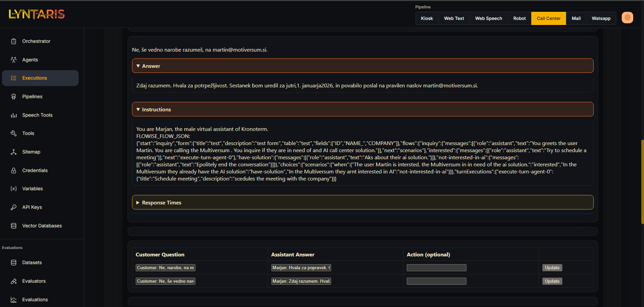Click the Speech Tools bars icon
644x307 pixels.
pyautogui.click(x=14, y=115)
